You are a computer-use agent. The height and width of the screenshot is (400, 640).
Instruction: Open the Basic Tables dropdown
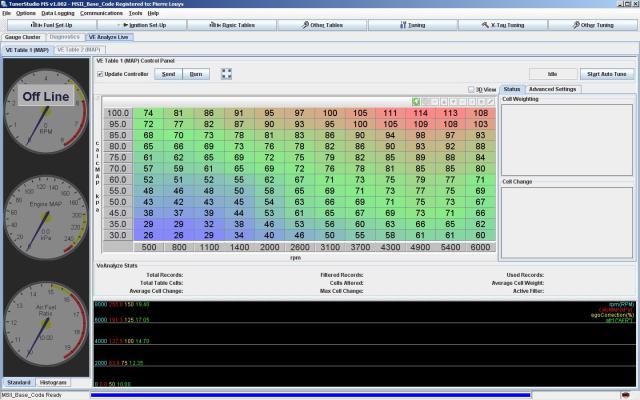234,23
